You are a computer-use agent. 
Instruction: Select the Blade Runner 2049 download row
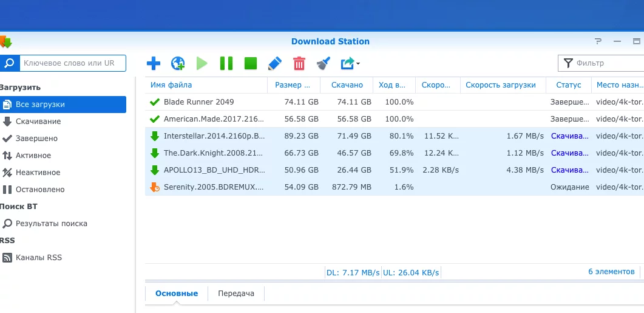[198, 102]
